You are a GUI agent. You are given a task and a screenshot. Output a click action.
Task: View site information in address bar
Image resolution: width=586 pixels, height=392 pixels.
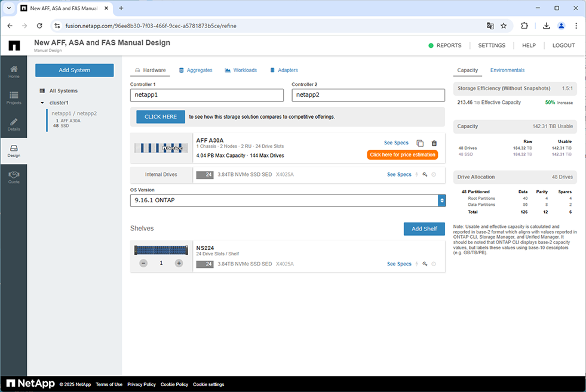[x=57, y=26]
